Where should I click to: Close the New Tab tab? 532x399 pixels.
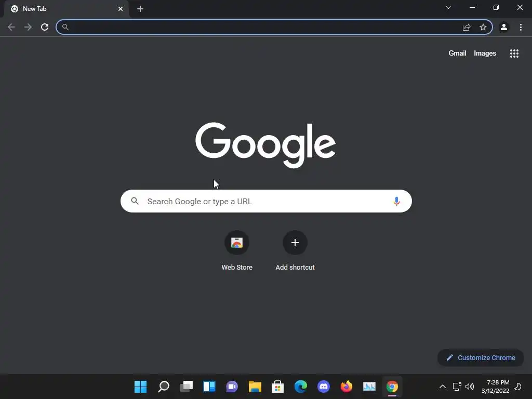click(121, 9)
